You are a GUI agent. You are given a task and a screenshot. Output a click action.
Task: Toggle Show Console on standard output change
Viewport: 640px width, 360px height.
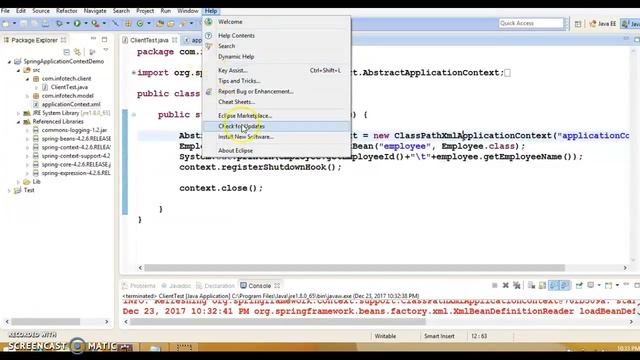click(x=553, y=285)
